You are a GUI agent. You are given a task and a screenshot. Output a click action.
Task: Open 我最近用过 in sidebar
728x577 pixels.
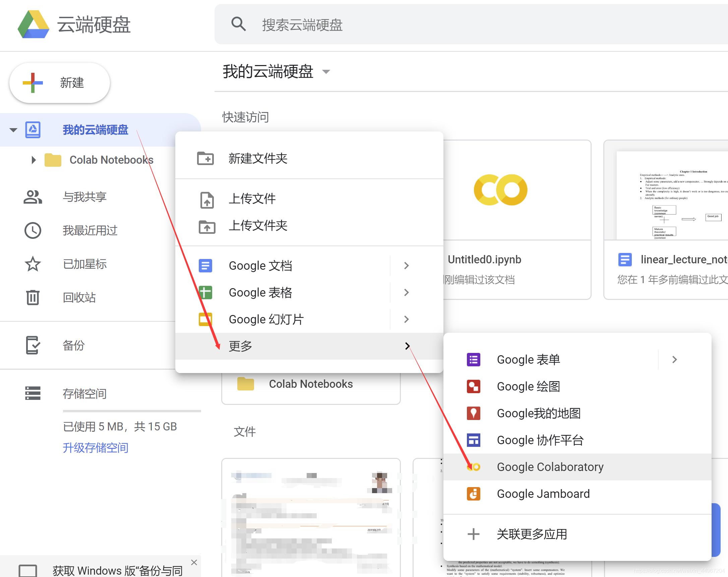pos(90,231)
